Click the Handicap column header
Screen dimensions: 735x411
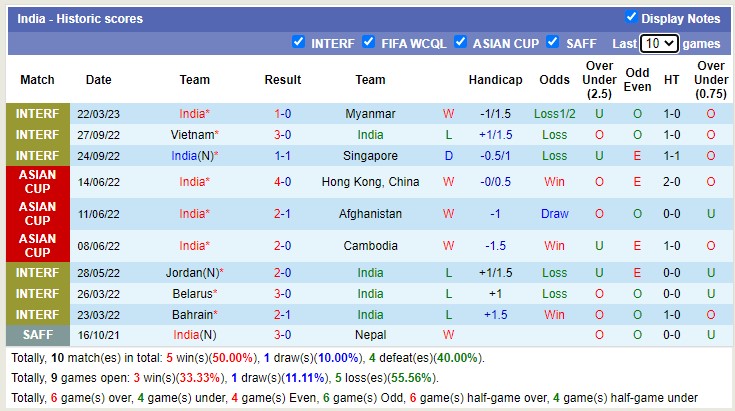click(495, 80)
